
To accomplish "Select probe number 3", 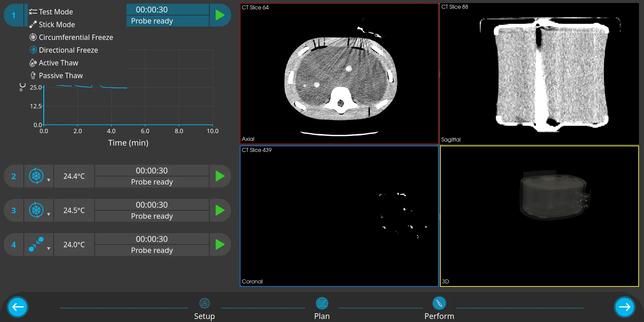I will [x=14, y=210].
